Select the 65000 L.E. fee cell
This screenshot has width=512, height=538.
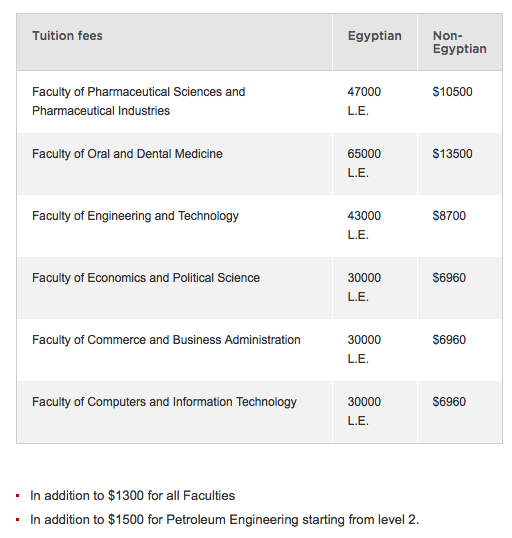364,163
